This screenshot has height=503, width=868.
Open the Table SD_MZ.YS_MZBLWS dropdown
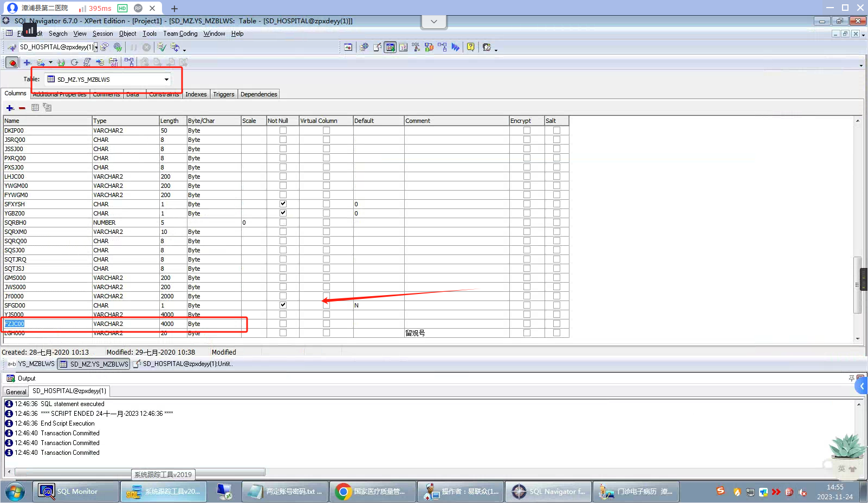[x=166, y=80]
